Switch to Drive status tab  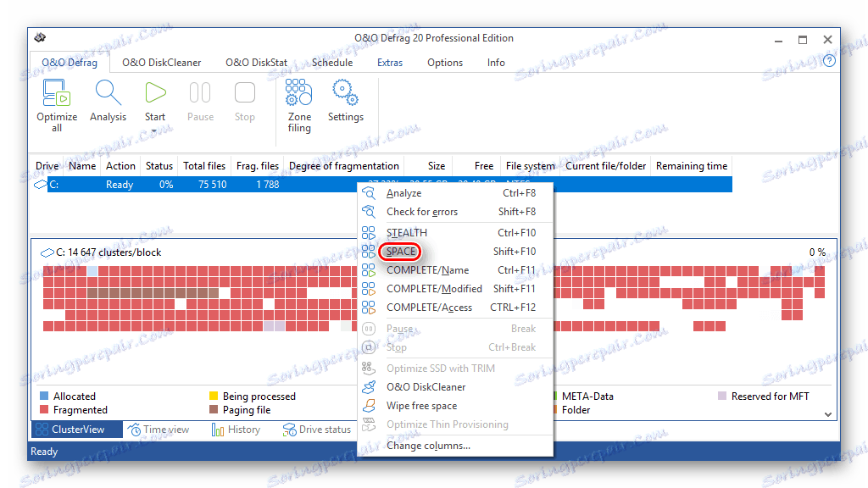point(317,430)
